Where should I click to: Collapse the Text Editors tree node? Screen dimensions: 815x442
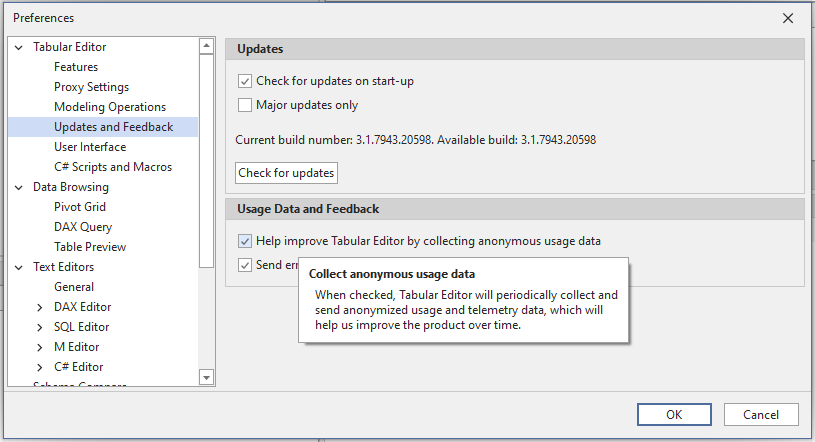point(19,267)
